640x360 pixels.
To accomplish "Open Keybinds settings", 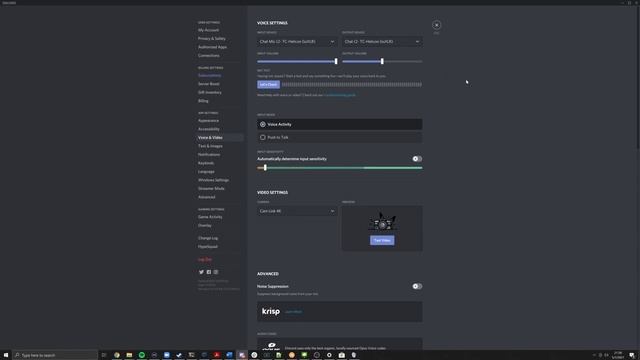I will [x=206, y=163].
